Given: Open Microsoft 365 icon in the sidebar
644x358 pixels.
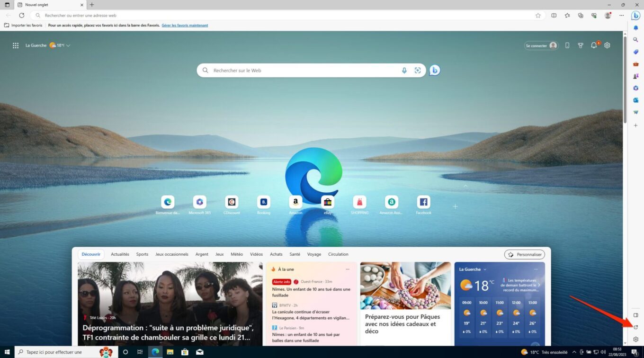Looking at the screenshot, I should (636, 88).
